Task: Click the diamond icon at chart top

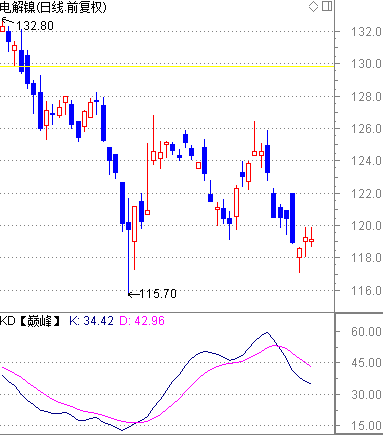Action: pos(314,6)
